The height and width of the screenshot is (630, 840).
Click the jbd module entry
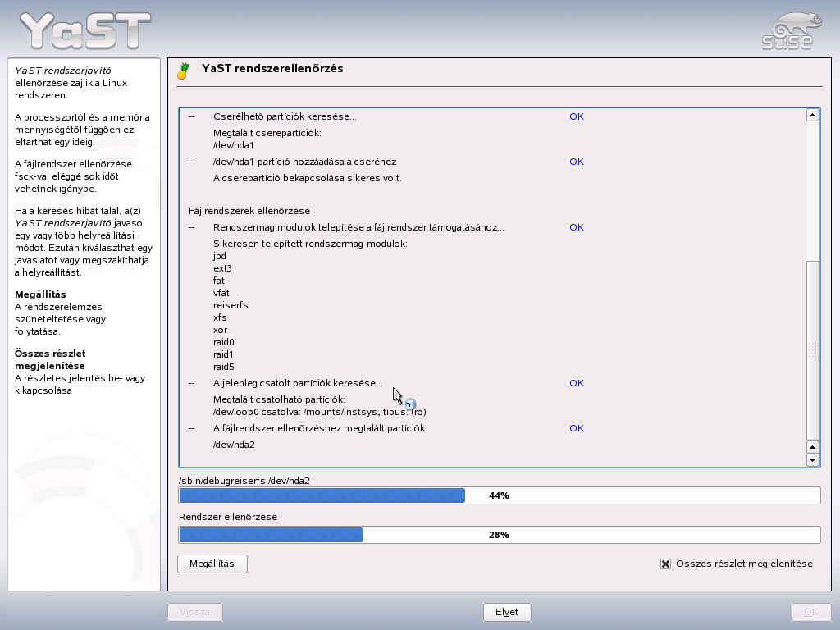pos(220,256)
